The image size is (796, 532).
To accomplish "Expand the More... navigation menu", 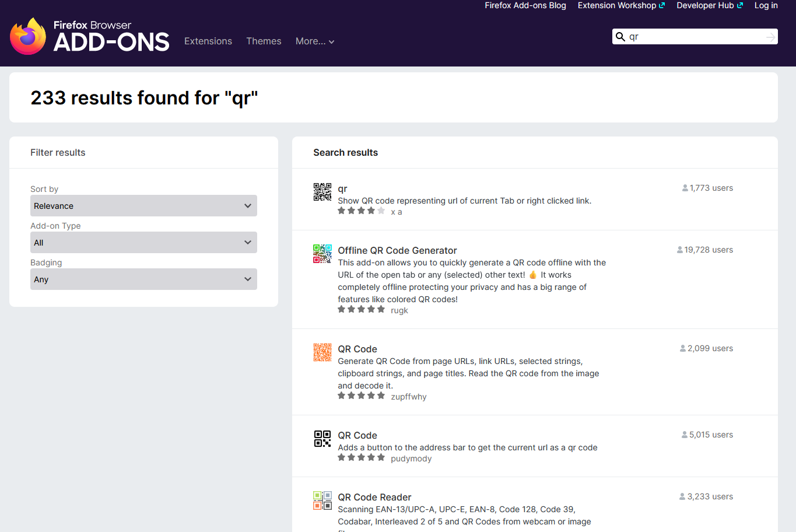I will click(x=315, y=41).
